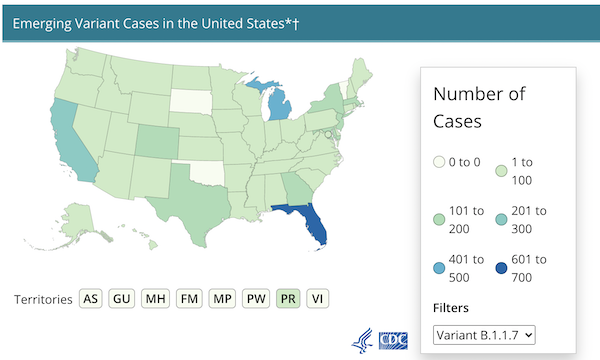Screen dimensions: 600x360
Task: Click the 1 to 100 legend swatch
Action: pos(501,171)
